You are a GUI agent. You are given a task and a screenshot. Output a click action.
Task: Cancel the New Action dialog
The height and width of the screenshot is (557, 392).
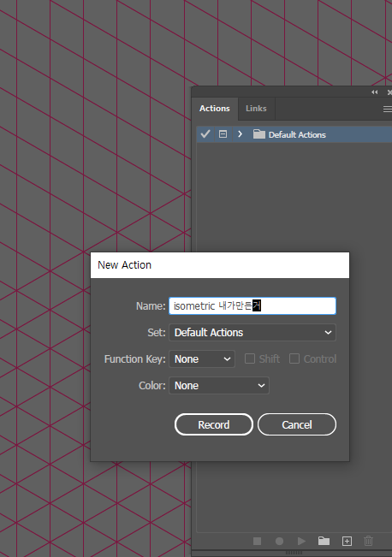[297, 424]
